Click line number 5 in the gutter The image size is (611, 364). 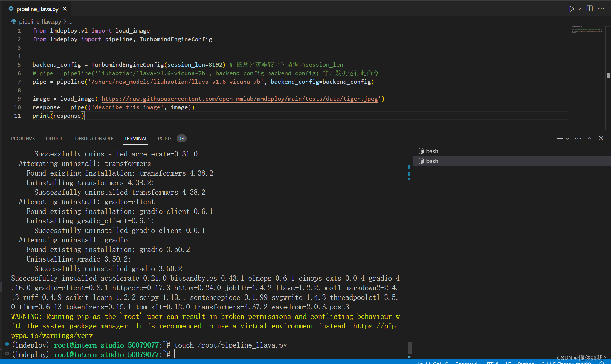pyautogui.click(x=19, y=65)
